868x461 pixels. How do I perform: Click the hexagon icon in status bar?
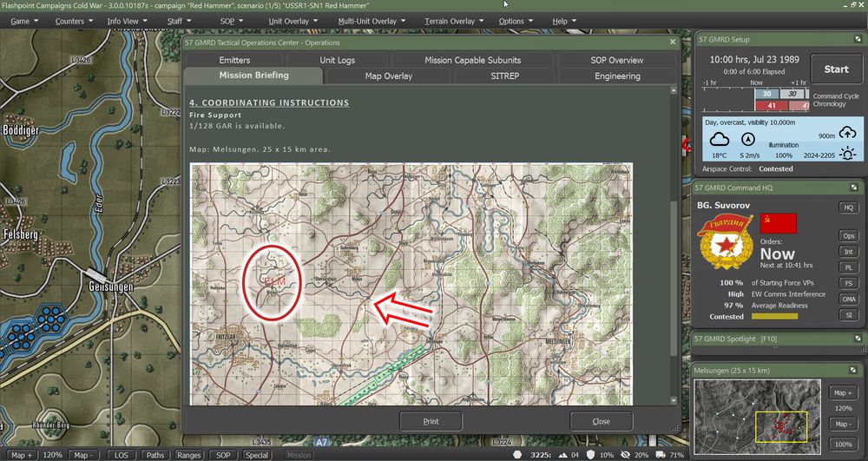tap(517, 454)
